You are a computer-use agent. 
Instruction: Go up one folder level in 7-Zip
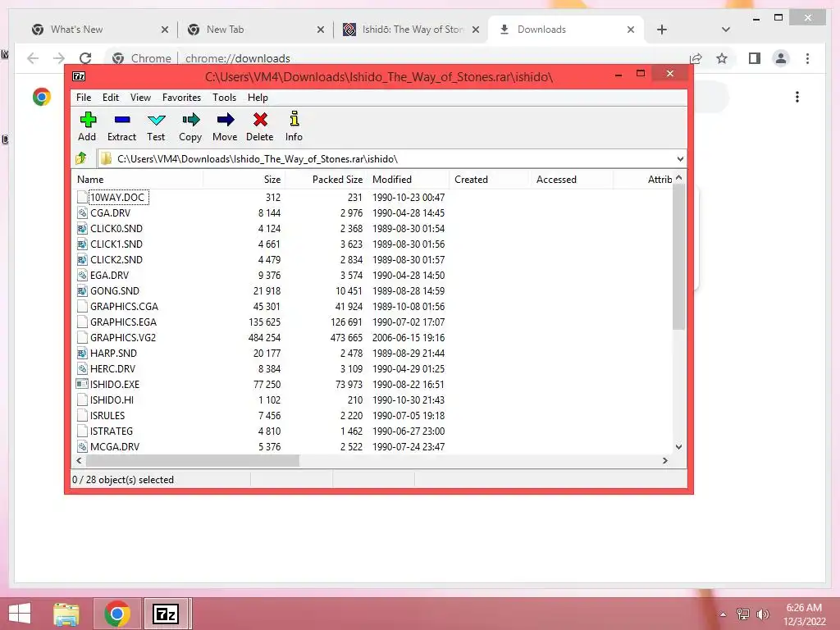point(81,158)
